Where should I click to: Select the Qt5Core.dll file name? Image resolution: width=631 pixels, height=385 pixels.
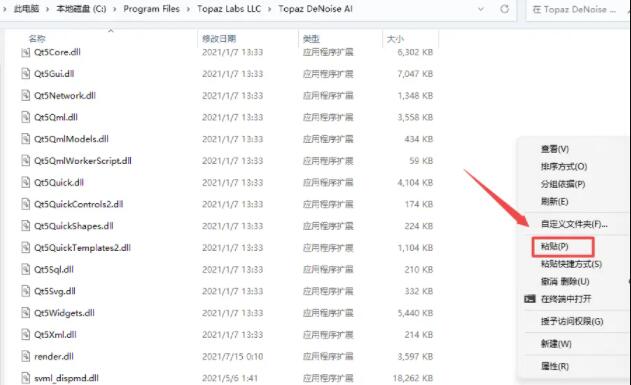(57, 52)
